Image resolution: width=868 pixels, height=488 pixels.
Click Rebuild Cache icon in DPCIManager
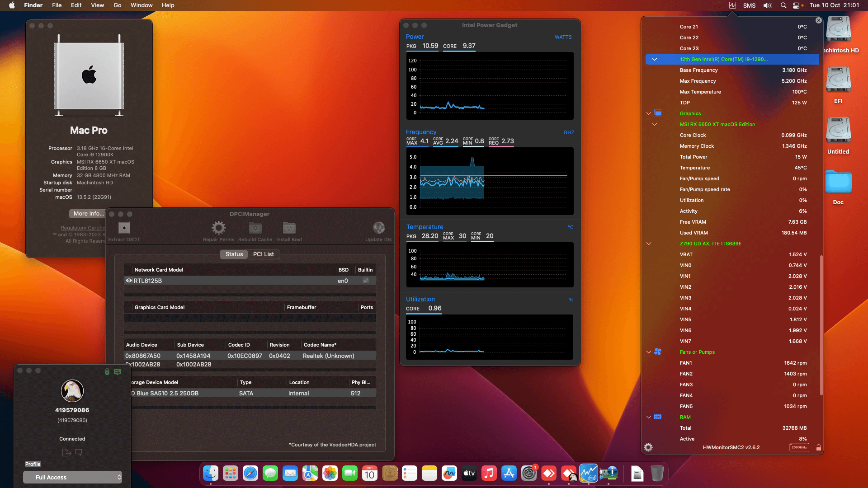point(255,228)
